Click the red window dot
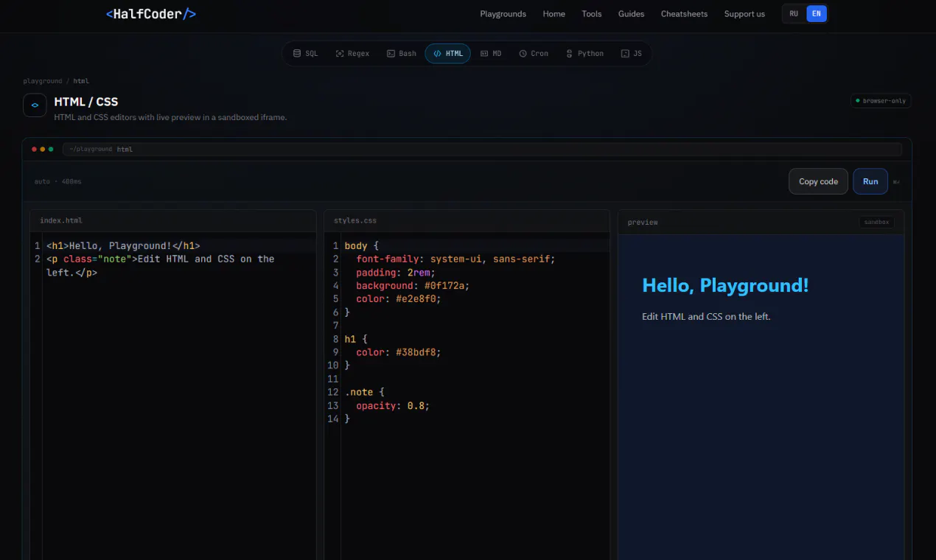Image resolution: width=936 pixels, height=560 pixels. tap(35, 149)
